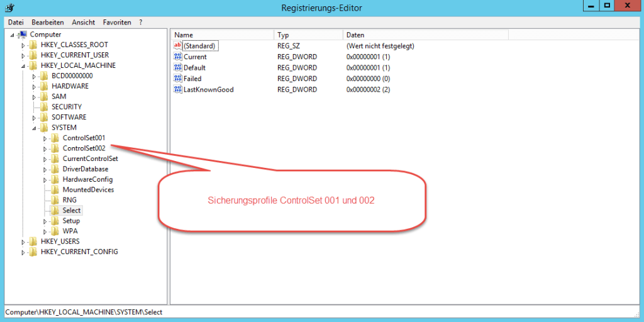Click the Daten column header
The width and height of the screenshot is (644, 322).
(x=425, y=35)
